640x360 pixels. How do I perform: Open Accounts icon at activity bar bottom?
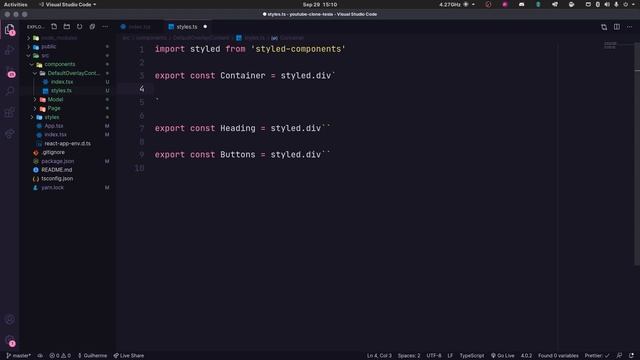[x=10, y=319]
